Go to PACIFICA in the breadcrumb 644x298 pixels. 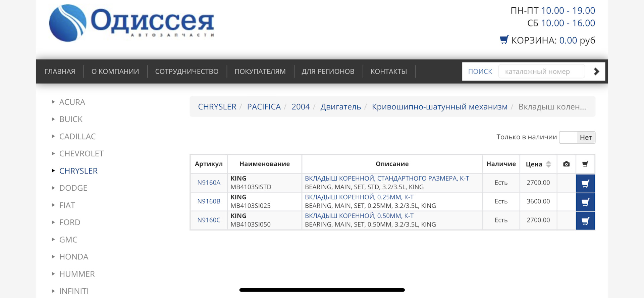(264, 107)
